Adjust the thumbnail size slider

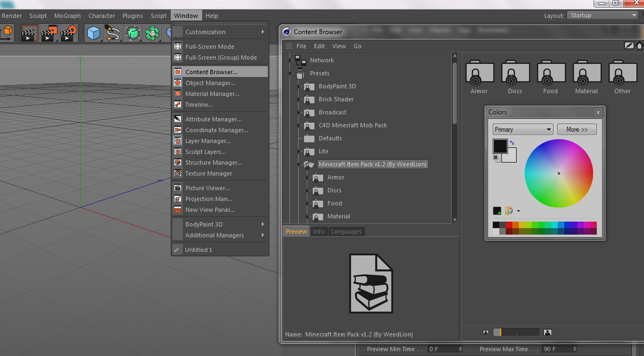tap(516, 332)
